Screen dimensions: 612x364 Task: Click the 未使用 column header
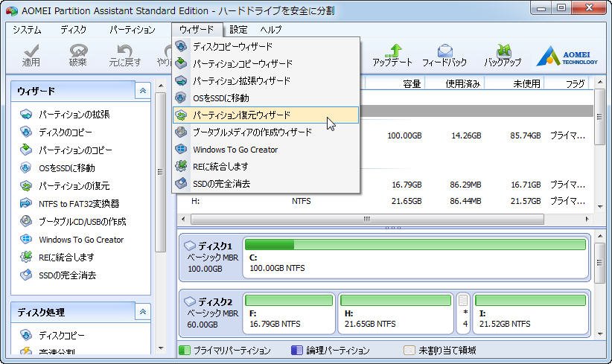coord(514,83)
